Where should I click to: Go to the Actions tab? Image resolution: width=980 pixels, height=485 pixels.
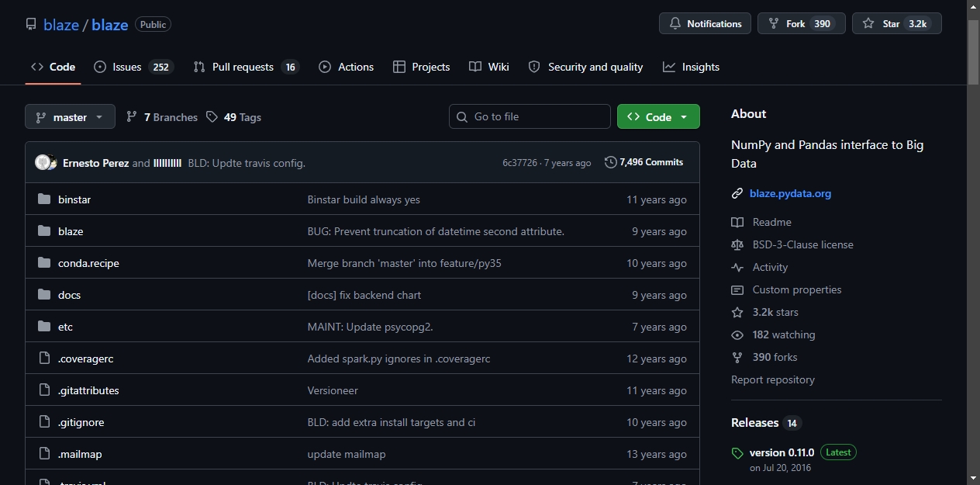(346, 67)
